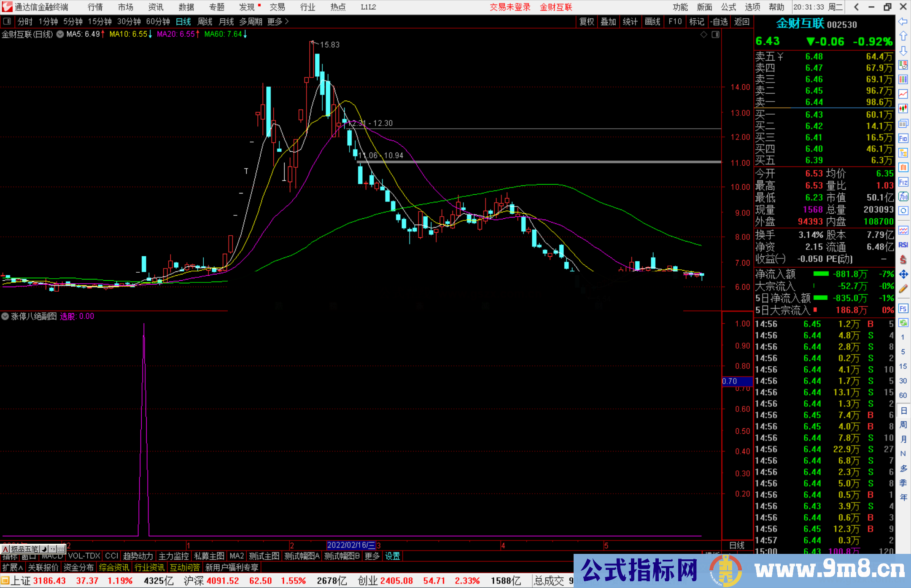The width and height of the screenshot is (911, 588).
Task: Click the candlestick chart sidebar icon
Action: [x=903, y=109]
